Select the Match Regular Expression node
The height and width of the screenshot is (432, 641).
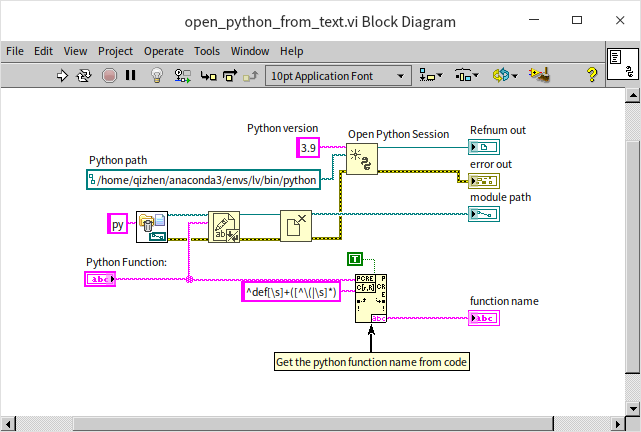370,297
